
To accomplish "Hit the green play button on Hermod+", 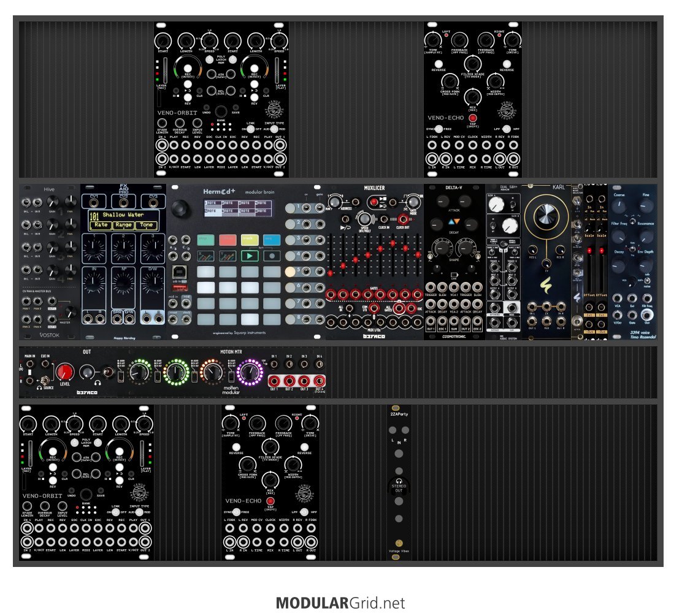I will coord(250,256).
